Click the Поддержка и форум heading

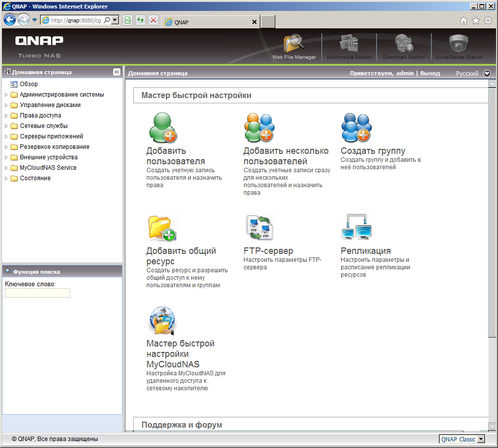pos(182,425)
